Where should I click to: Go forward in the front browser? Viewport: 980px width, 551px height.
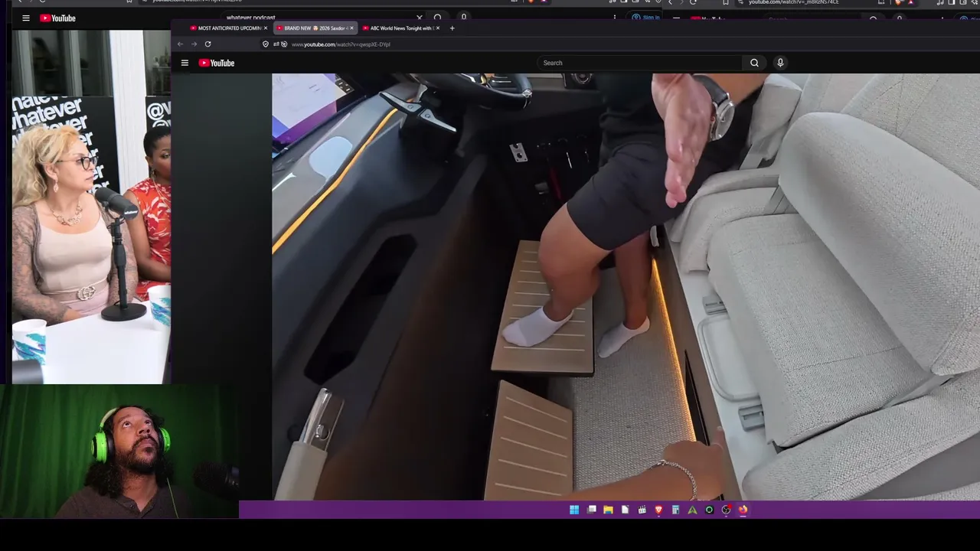tap(194, 44)
